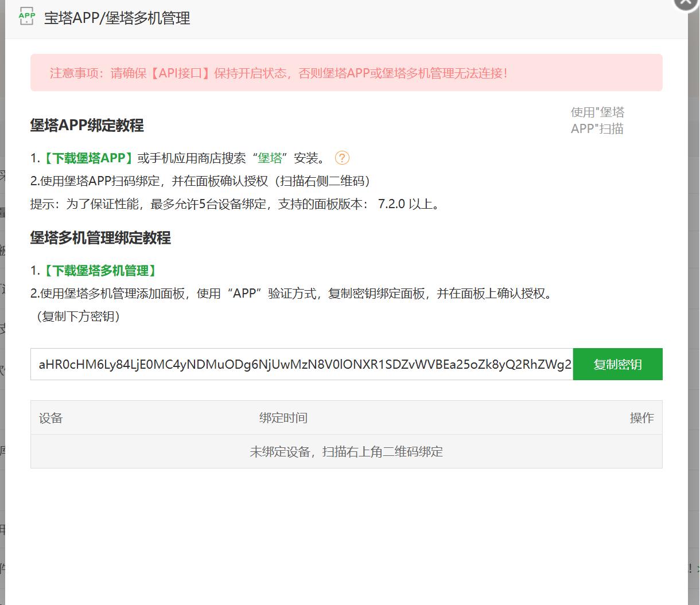Click the red 注意事项 warning banner
The width and height of the screenshot is (700, 605).
347,73
